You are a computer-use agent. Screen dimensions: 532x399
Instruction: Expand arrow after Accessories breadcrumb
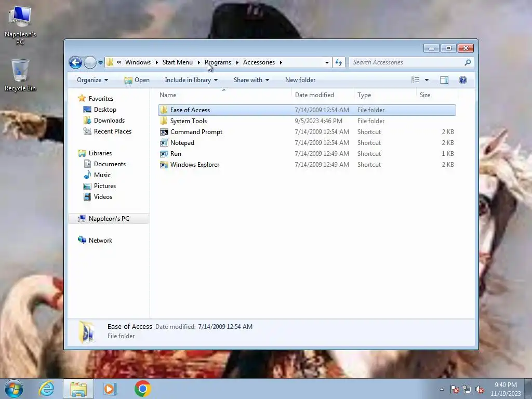tap(281, 62)
